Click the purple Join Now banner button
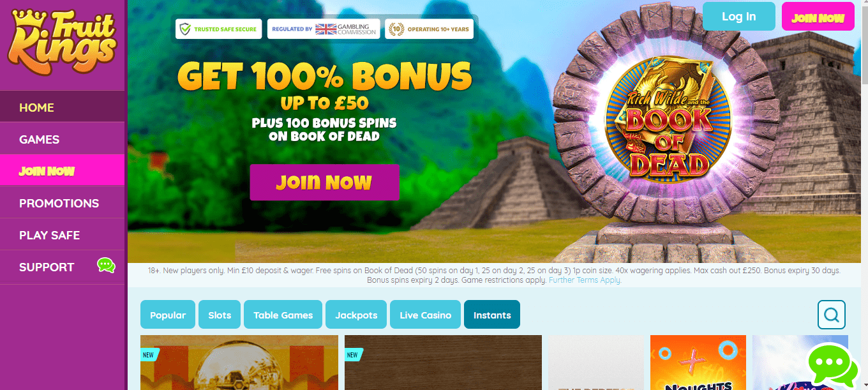 coord(324,183)
